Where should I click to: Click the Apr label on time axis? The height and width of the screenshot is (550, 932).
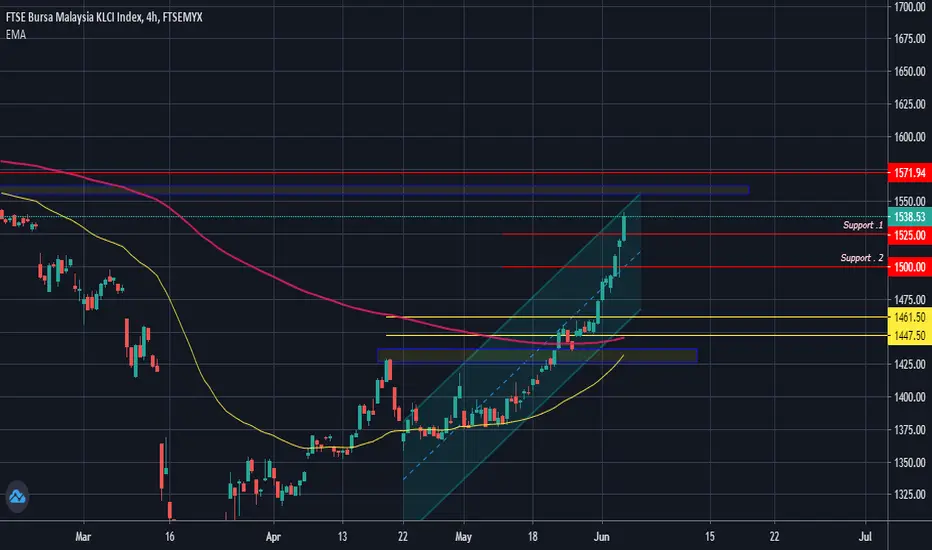point(273,537)
